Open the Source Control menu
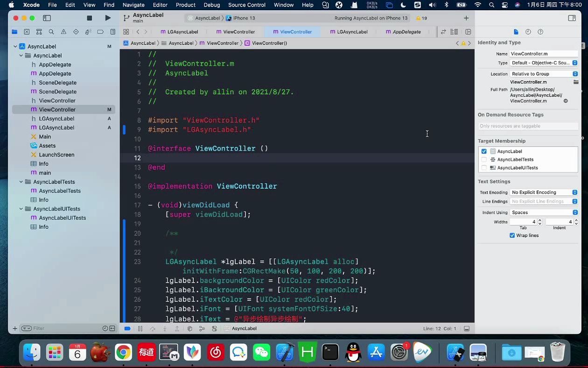Screen dimensions: 588x368 246,5
